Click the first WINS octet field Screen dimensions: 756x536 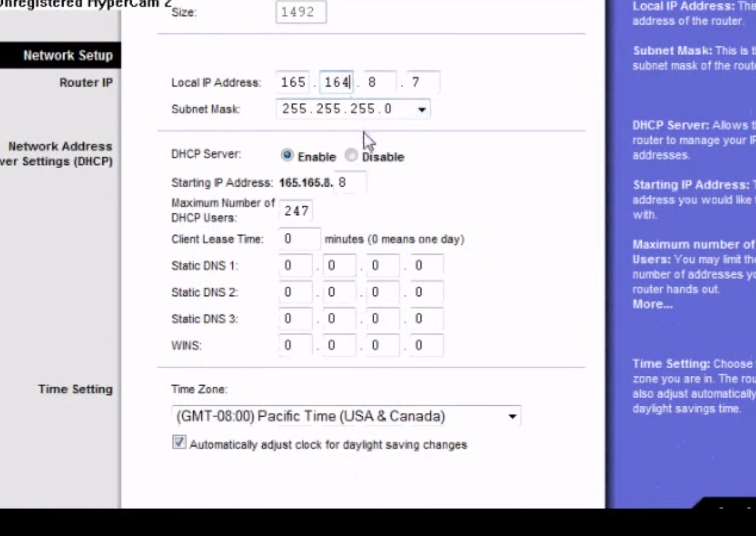(x=295, y=346)
